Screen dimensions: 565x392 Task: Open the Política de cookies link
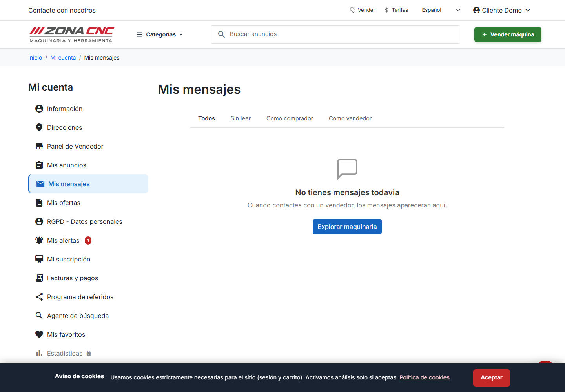[x=425, y=377]
